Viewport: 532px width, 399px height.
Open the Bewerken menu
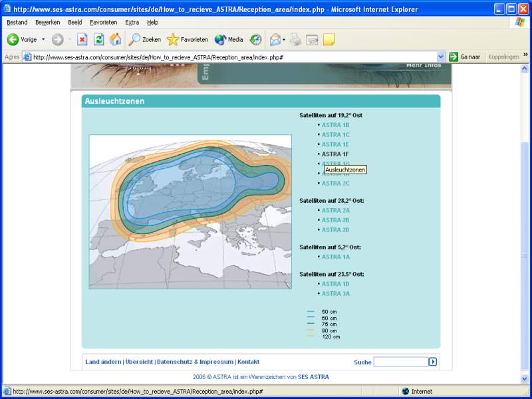coord(47,23)
